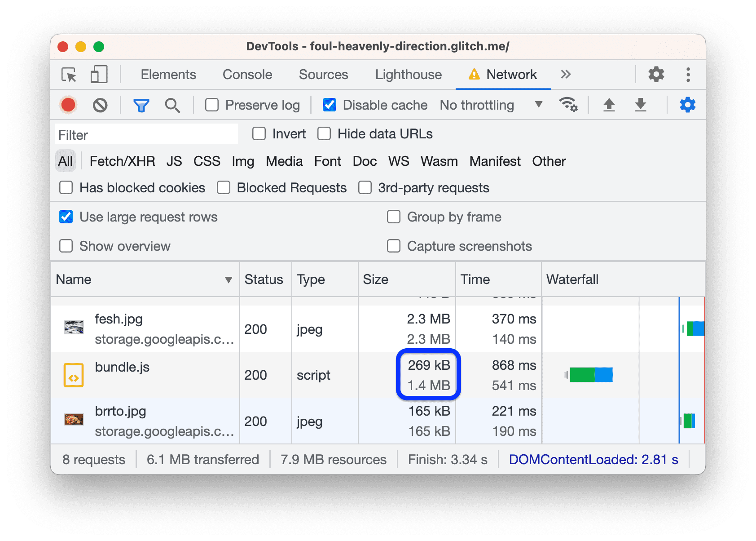The height and width of the screenshot is (541, 756).
Task: Click the inspect element picker icon
Action: [x=69, y=75]
